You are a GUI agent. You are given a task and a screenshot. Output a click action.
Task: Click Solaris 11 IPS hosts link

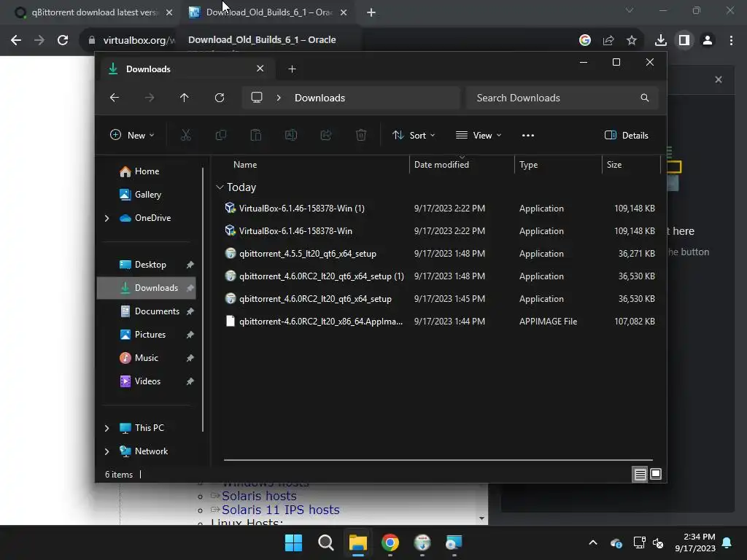point(281,510)
